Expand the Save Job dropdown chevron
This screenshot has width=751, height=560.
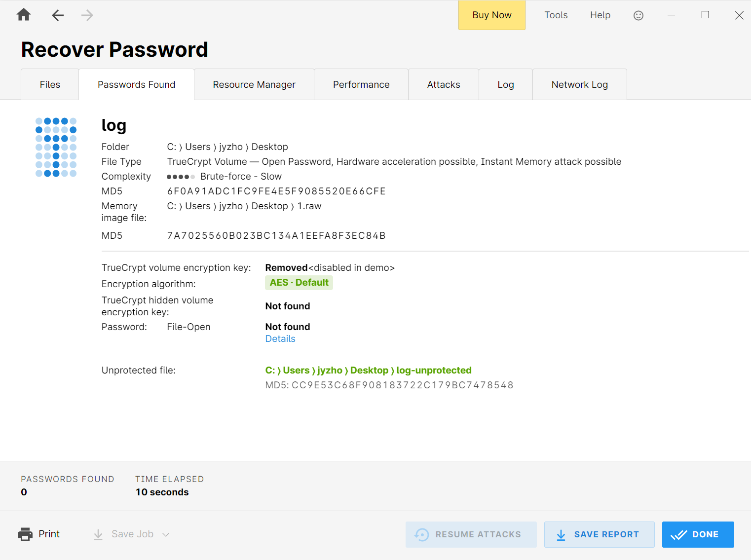pyautogui.click(x=166, y=534)
